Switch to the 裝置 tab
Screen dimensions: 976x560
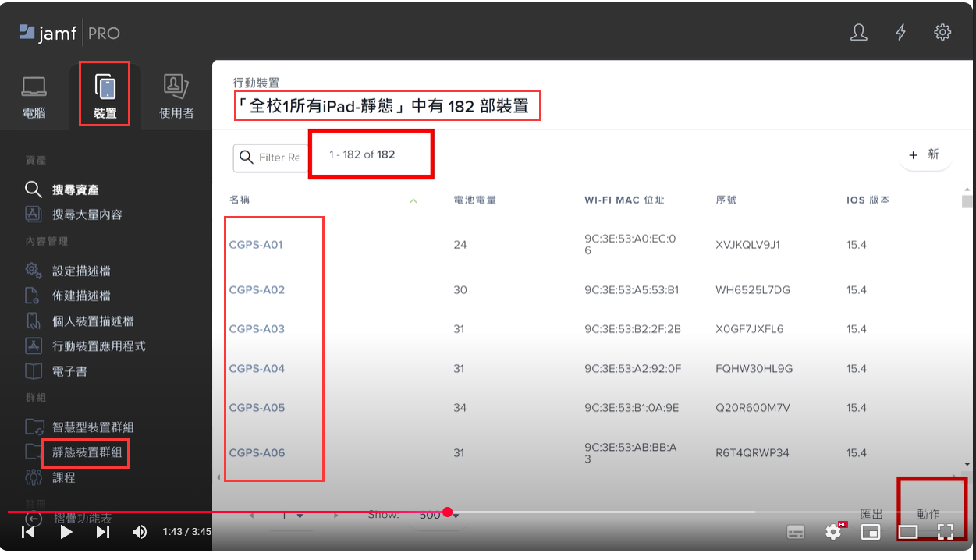(105, 97)
